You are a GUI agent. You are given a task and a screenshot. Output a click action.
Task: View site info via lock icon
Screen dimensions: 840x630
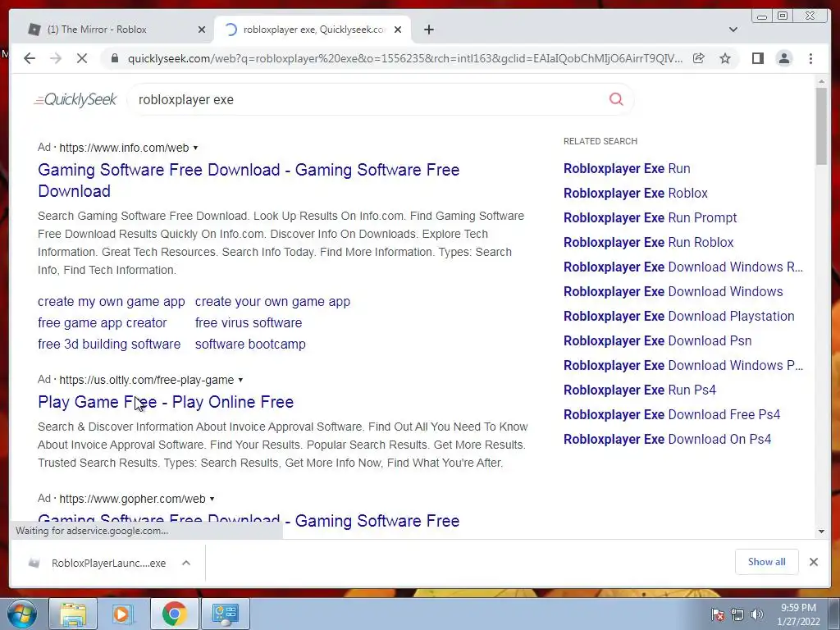(x=114, y=58)
